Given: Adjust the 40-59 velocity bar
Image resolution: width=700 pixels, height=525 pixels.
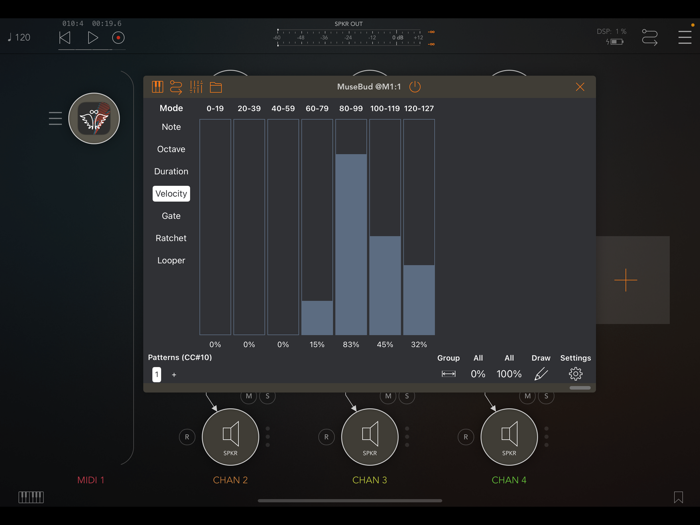Looking at the screenshot, I should [x=283, y=227].
